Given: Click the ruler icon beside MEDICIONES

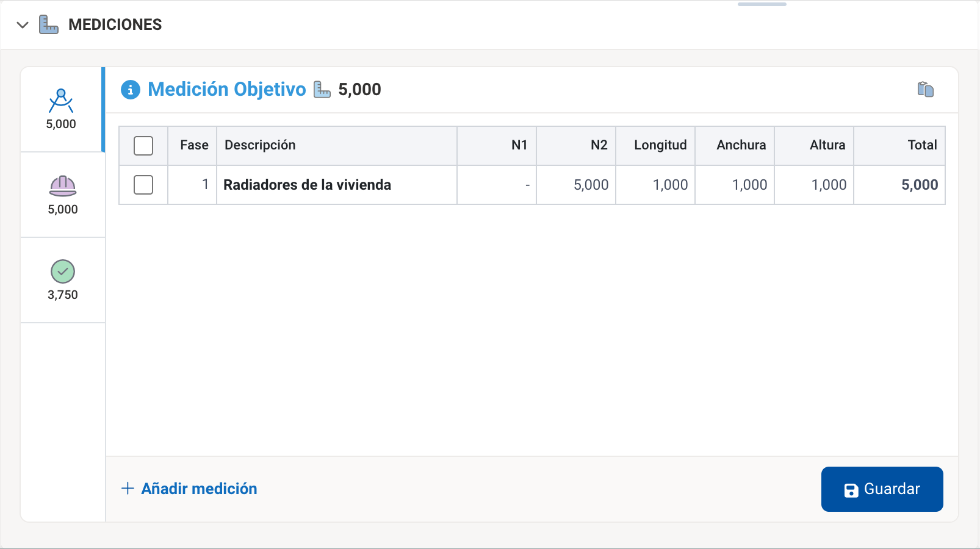Looking at the screenshot, I should tap(49, 25).
